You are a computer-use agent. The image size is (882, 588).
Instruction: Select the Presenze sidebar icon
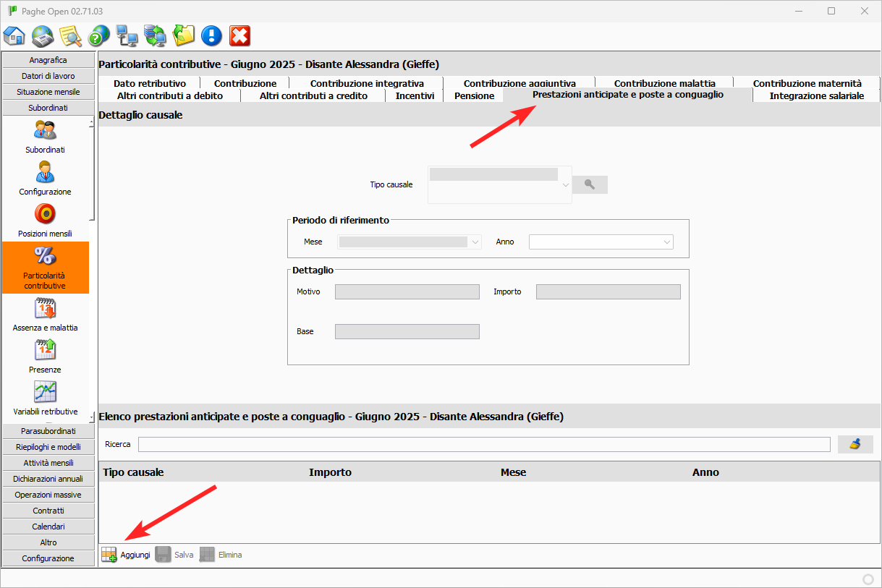[x=45, y=357]
